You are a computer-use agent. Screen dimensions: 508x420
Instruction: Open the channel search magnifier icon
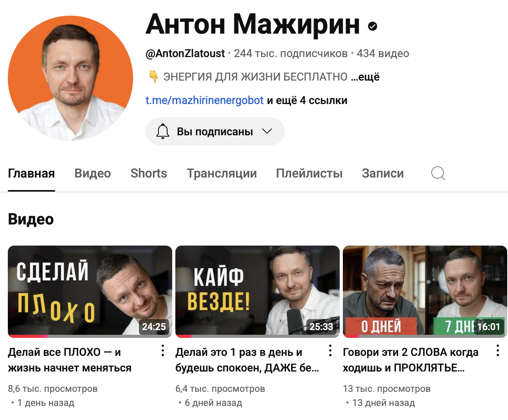pyautogui.click(x=438, y=173)
